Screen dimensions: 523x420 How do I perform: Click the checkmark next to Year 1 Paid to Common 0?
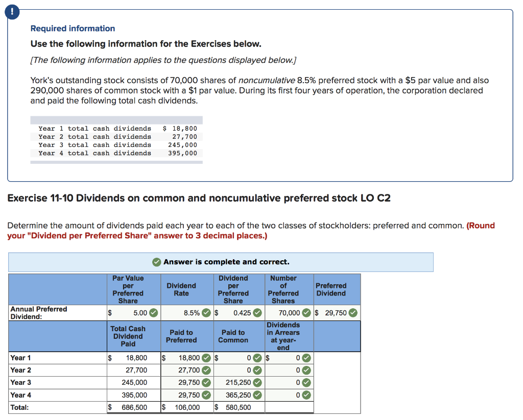coord(257,358)
